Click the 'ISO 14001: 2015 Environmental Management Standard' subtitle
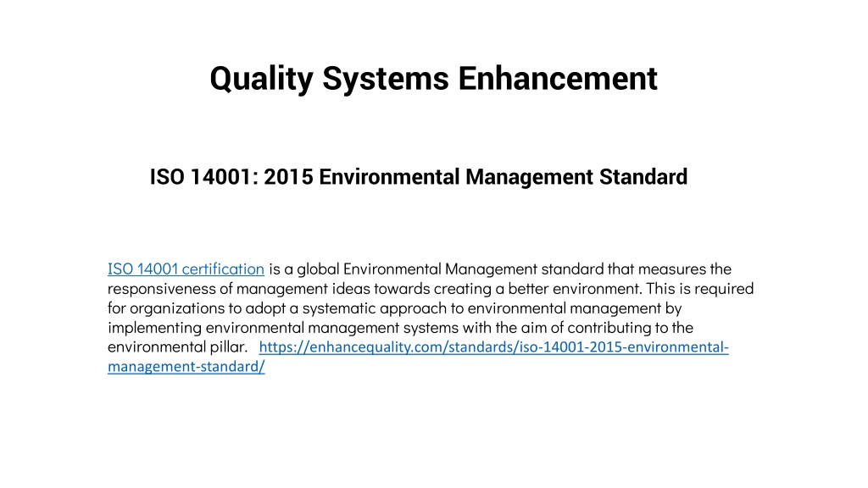 coord(419,177)
